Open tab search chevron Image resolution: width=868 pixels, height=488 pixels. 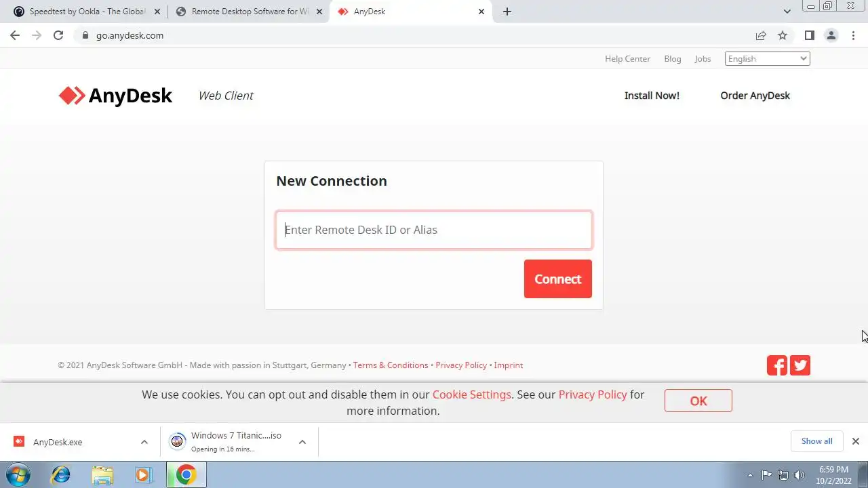(787, 12)
